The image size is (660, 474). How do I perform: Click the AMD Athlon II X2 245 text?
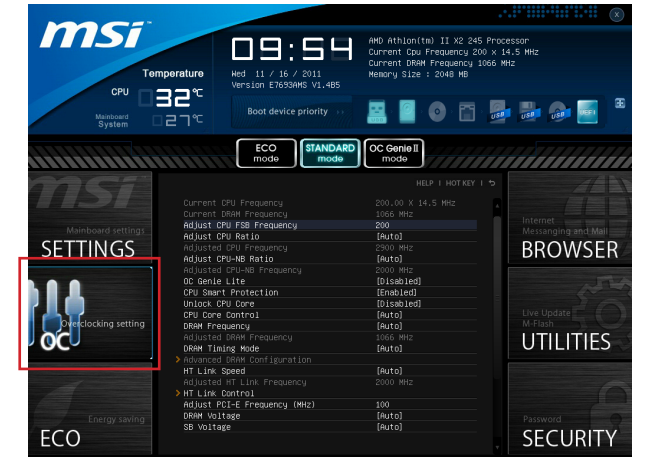449,41
